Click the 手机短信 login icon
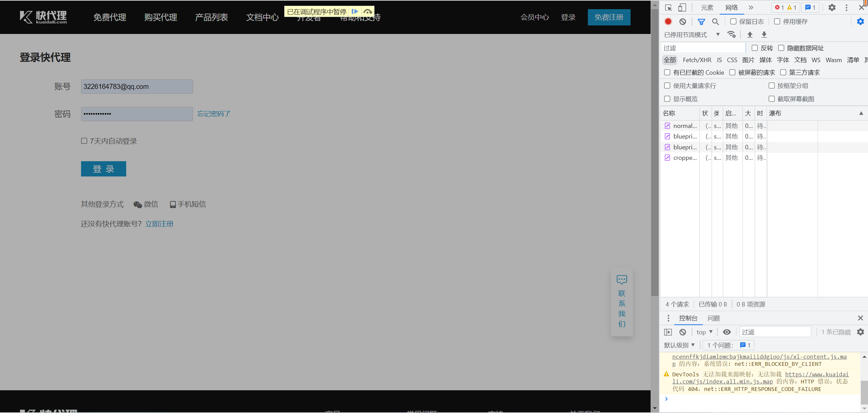 (173, 204)
